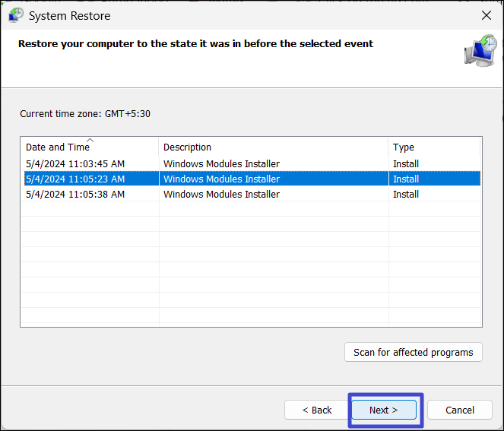Select the 11:05:23 AM restore point
504x431 pixels.
[x=74, y=179]
